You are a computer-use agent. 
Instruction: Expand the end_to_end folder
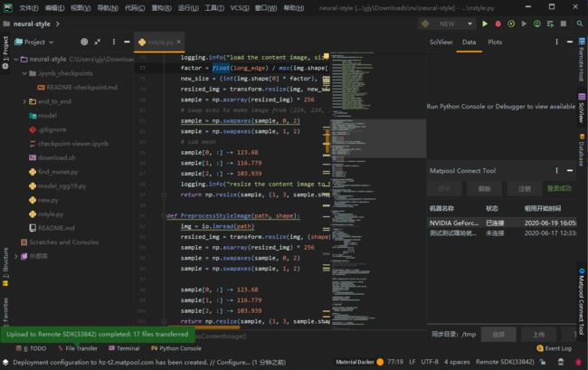(x=24, y=101)
